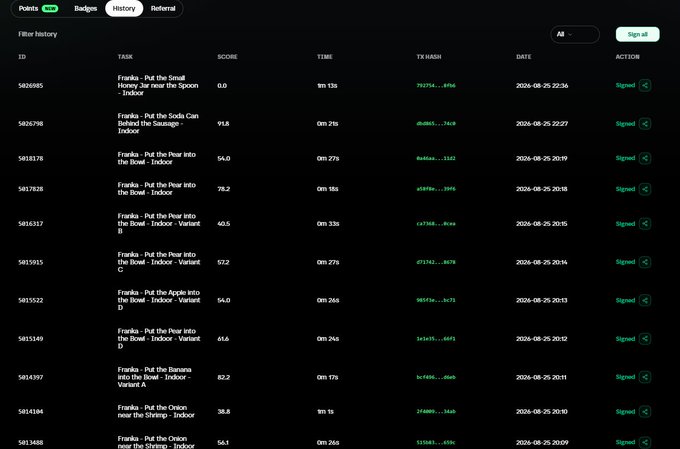Click the ACTION column header
This screenshot has width=680, height=449.
click(x=627, y=57)
